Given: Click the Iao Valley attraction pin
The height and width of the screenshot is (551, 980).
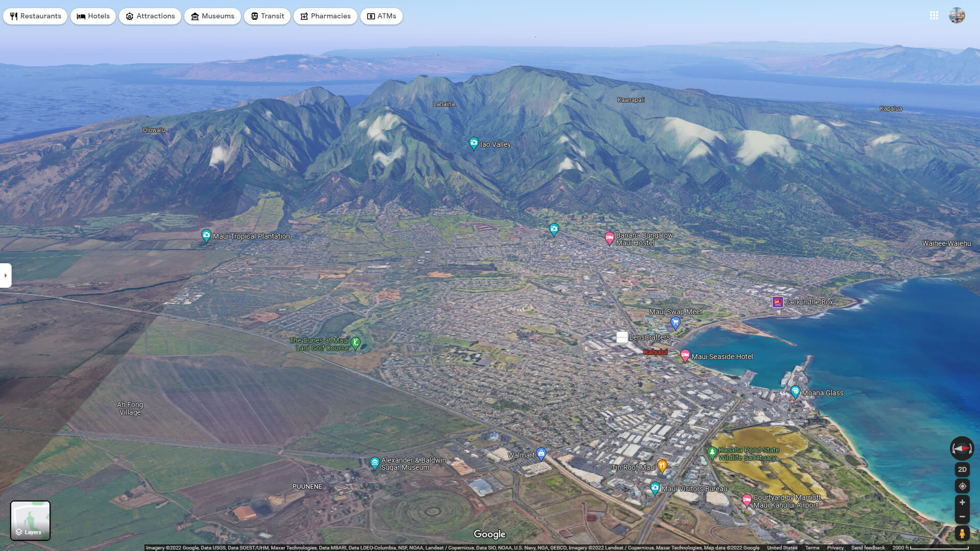Looking at the screenshot, I should coord(474,143).
